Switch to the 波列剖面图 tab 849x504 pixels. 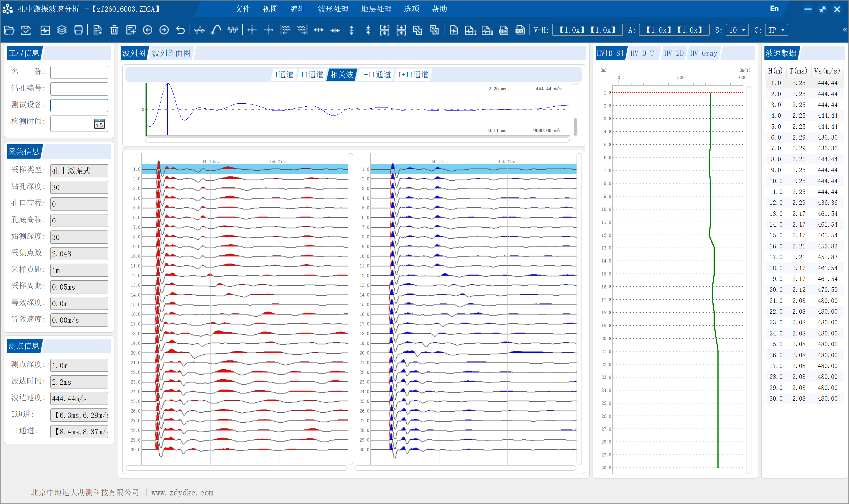tap(171, 53)
